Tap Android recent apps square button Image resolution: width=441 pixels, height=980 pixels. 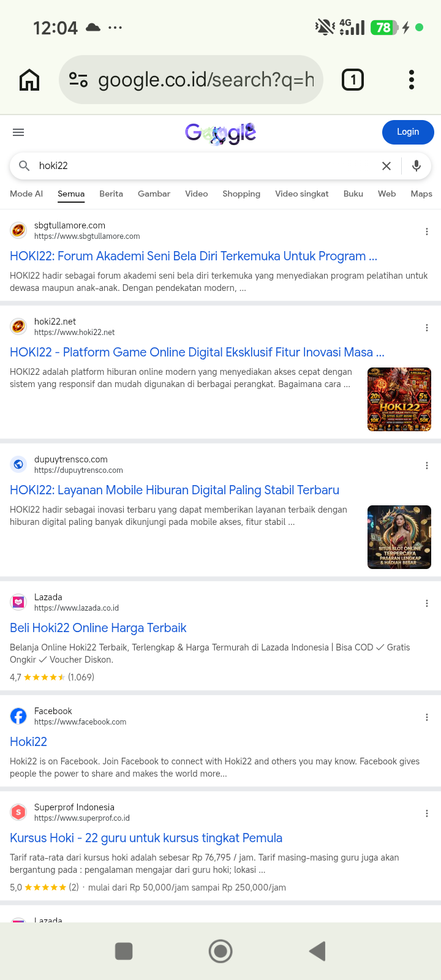pyautogui.click(x=124, y=951)
